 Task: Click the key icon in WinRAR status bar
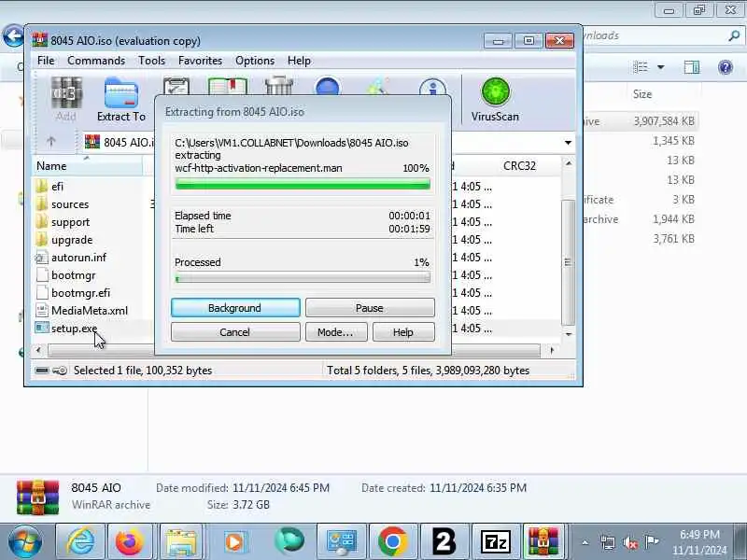[x=60, y=370]
